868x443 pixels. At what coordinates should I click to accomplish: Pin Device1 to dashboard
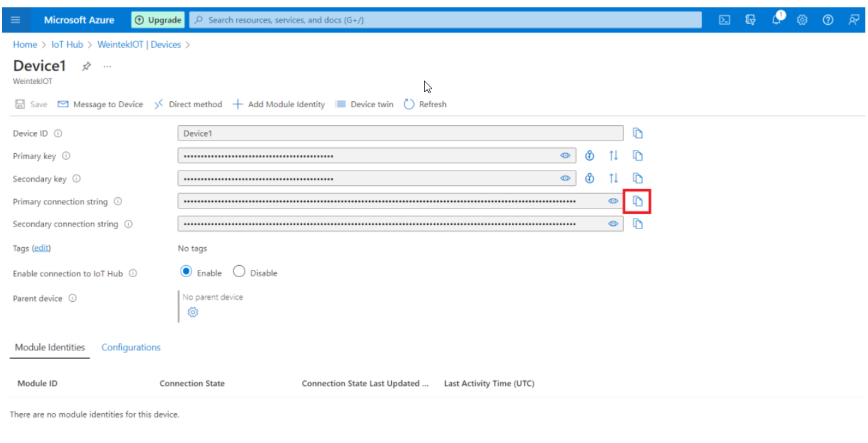tap(86, 67)
